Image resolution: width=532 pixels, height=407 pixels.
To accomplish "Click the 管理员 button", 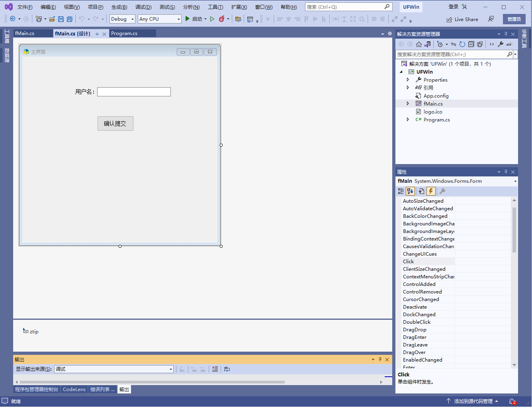I will click(x=514, y=19).
